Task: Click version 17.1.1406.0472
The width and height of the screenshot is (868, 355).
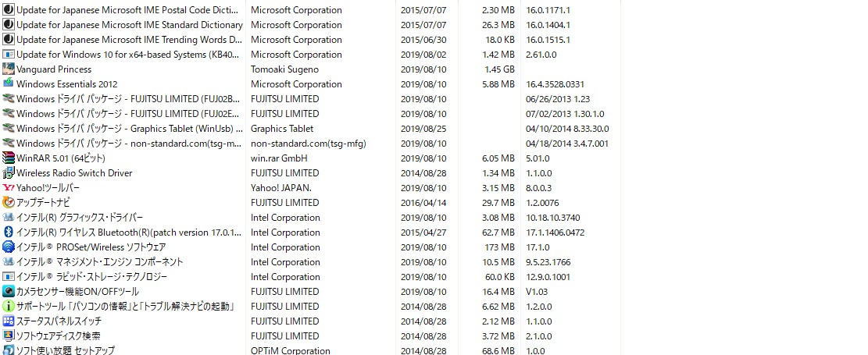Action: (555, 233)
